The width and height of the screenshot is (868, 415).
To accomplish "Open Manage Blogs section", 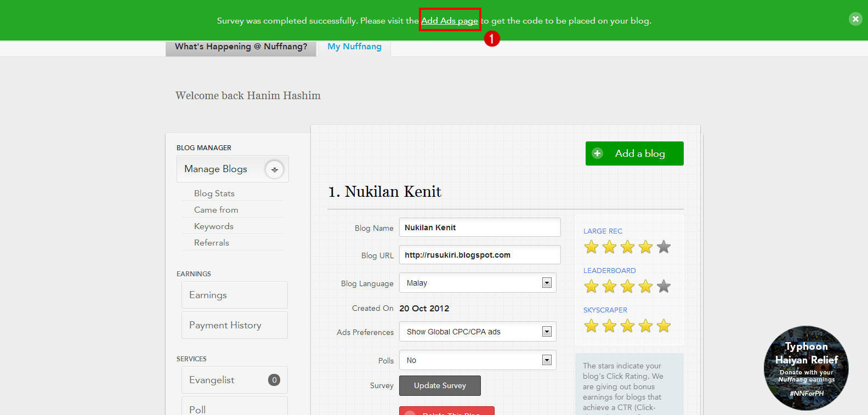I will [x=232, y=169].
